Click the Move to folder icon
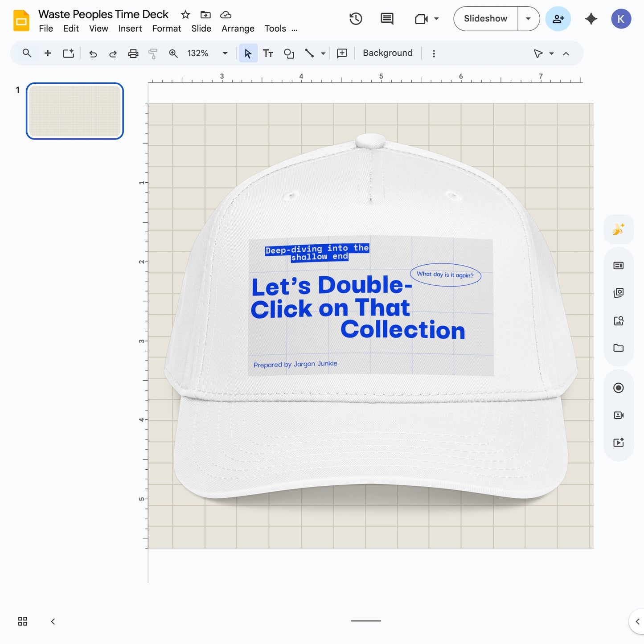644x644 pixels. point(205,15)
